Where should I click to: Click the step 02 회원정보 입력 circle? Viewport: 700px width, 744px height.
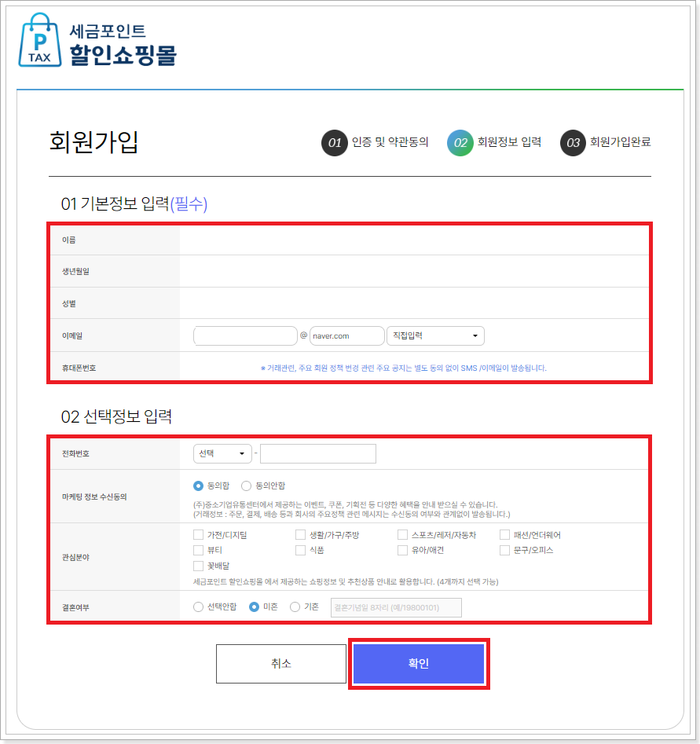click(459, 144)
